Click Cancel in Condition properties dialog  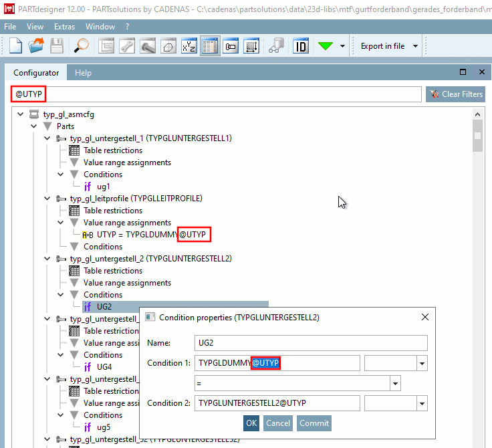point(278,423)
